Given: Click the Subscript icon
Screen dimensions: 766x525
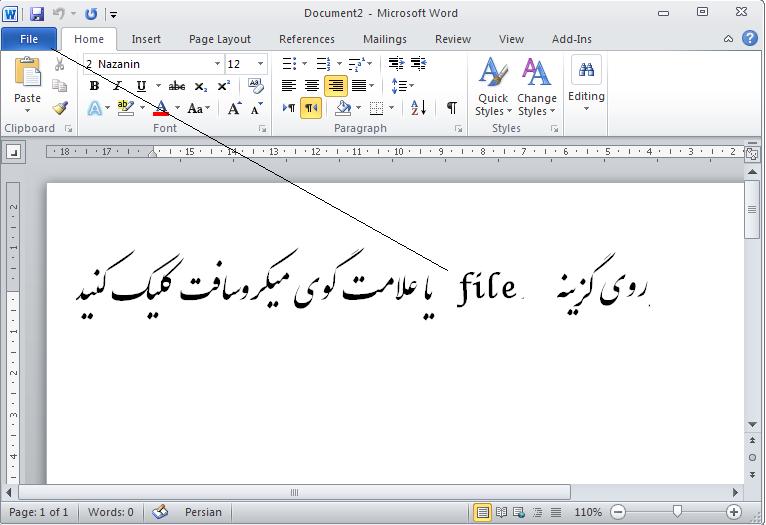Looking at the screenshot, I should 201,86.
